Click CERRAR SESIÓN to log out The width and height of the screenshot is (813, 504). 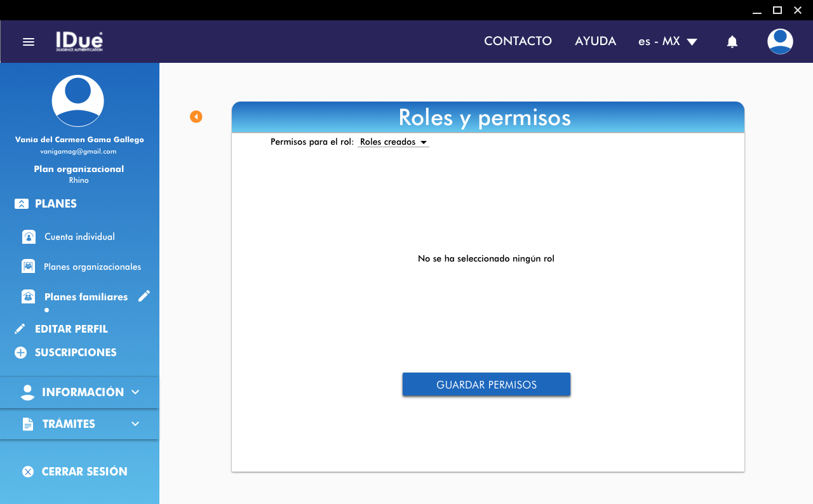coord(75,472)
